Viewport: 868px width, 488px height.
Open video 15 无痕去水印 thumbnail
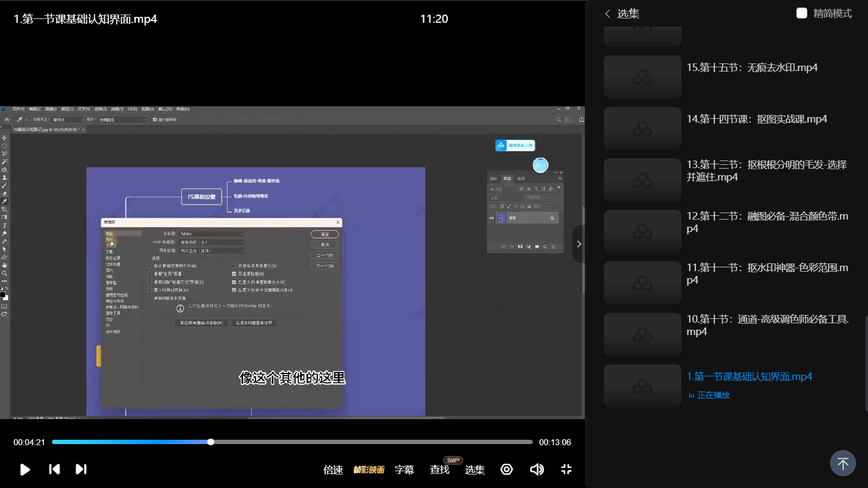pyautogui.click(x=642, y=77)
